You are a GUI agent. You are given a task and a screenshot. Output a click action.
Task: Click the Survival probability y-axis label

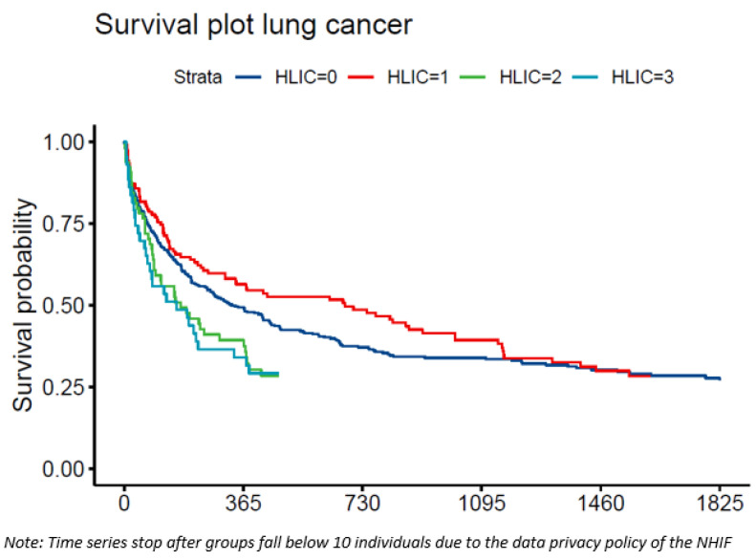pos(23,305)
